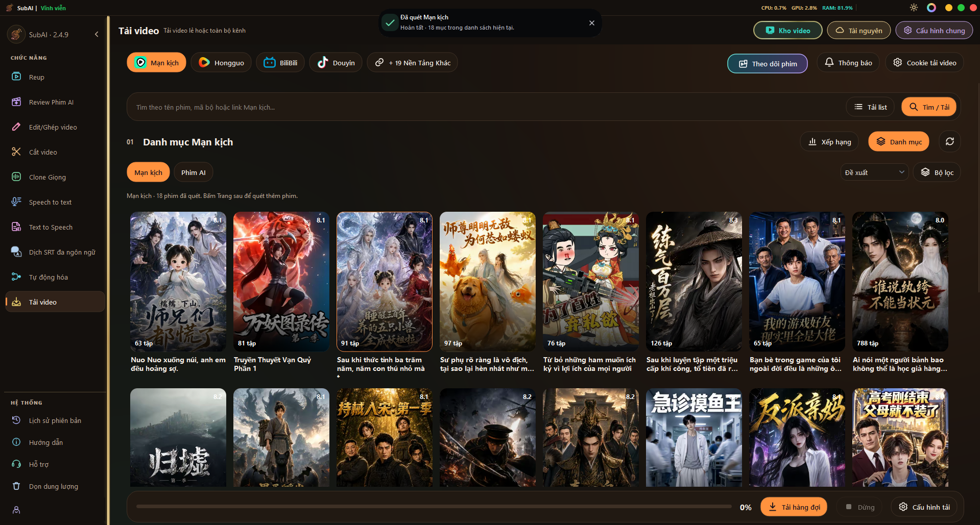980x525 pixels.
Task: Click the Tải list button
Action: 870,107
